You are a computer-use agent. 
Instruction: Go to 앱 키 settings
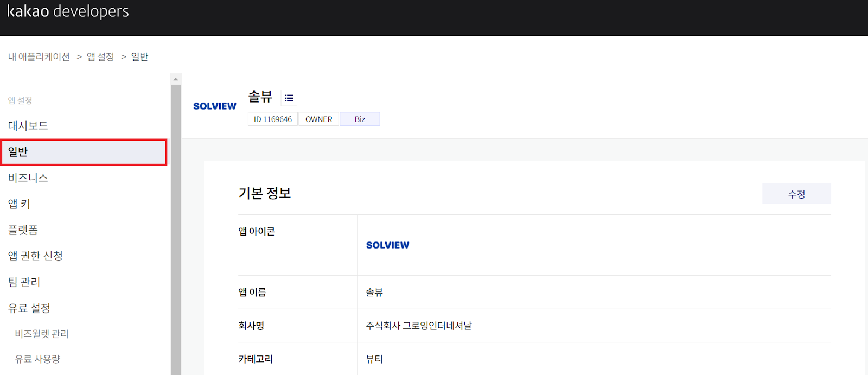click(x=19, y=204)
